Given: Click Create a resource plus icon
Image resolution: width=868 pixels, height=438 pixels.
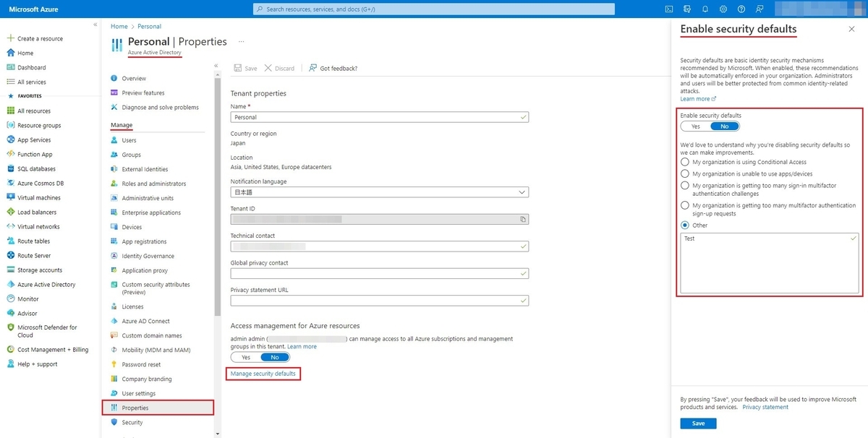Looking at the screenshot, I should (x=11, y=38).
